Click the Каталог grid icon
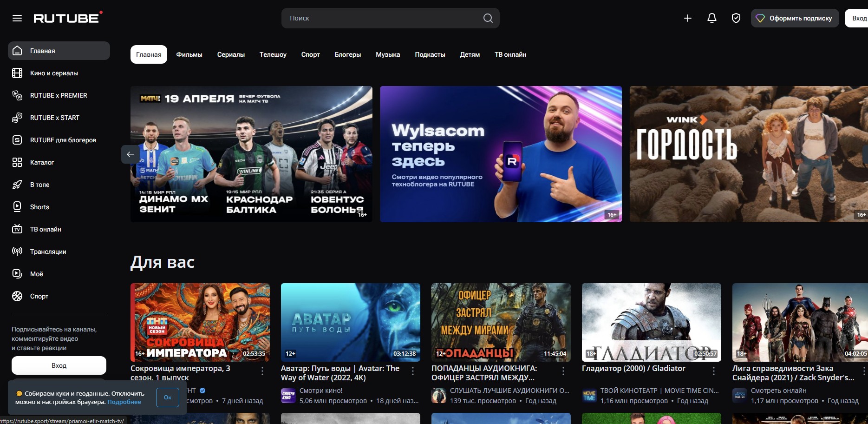The width and height of the screenshot is (868, 424). pos(17,162)
